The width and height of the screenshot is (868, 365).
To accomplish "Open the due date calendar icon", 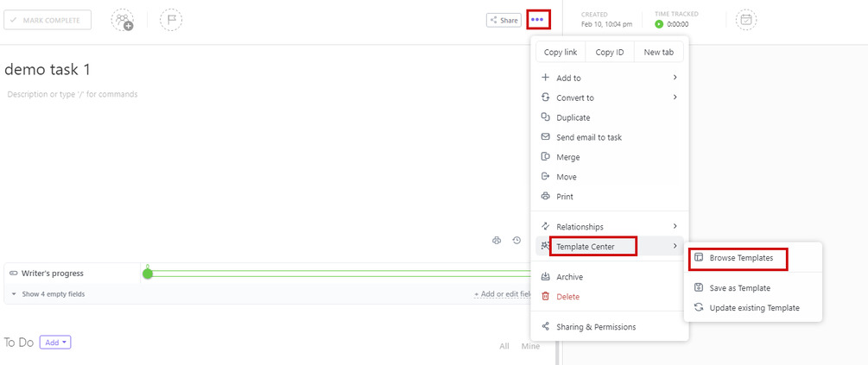I will click(746, 20).
